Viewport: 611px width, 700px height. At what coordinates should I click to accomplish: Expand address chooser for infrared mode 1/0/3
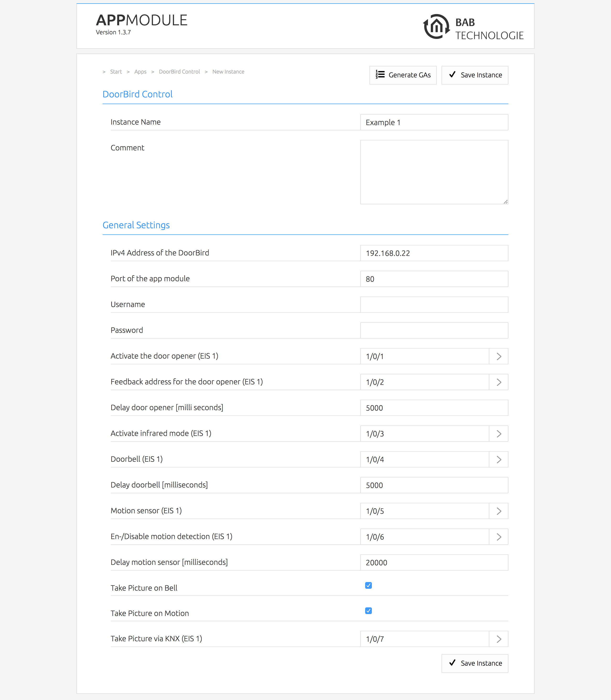click(499, 434)
